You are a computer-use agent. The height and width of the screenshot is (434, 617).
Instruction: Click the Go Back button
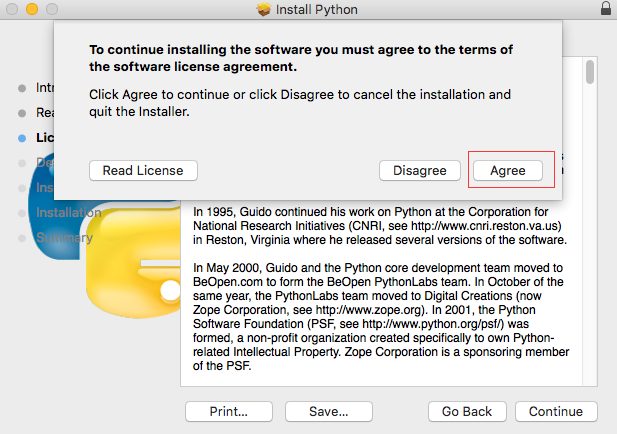[467, 411]
